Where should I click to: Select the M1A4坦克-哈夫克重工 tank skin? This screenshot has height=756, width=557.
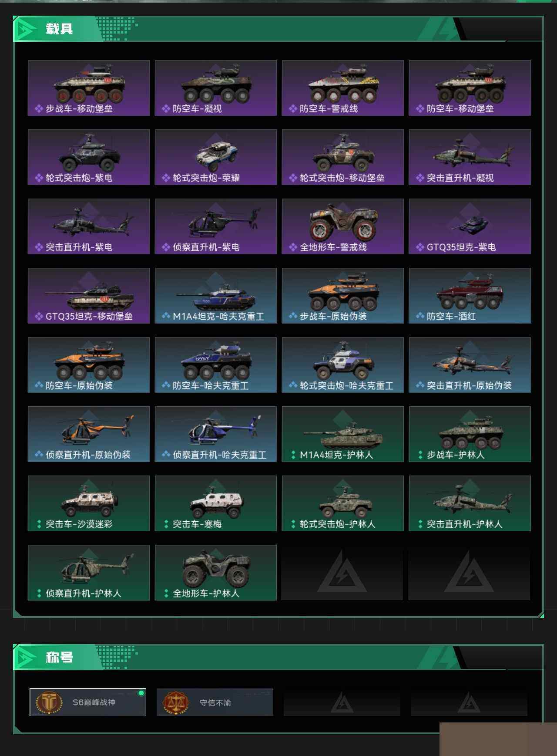point(216,296)
